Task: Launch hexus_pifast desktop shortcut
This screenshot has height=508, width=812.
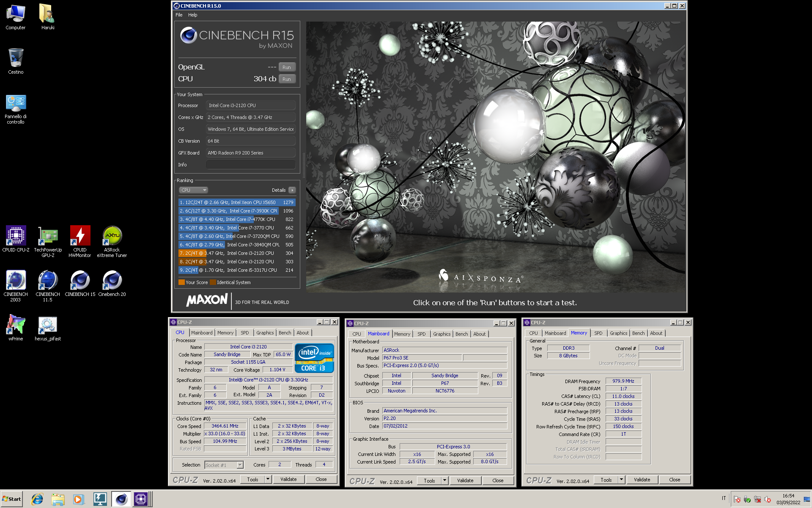Action: (x=48, y=328)
